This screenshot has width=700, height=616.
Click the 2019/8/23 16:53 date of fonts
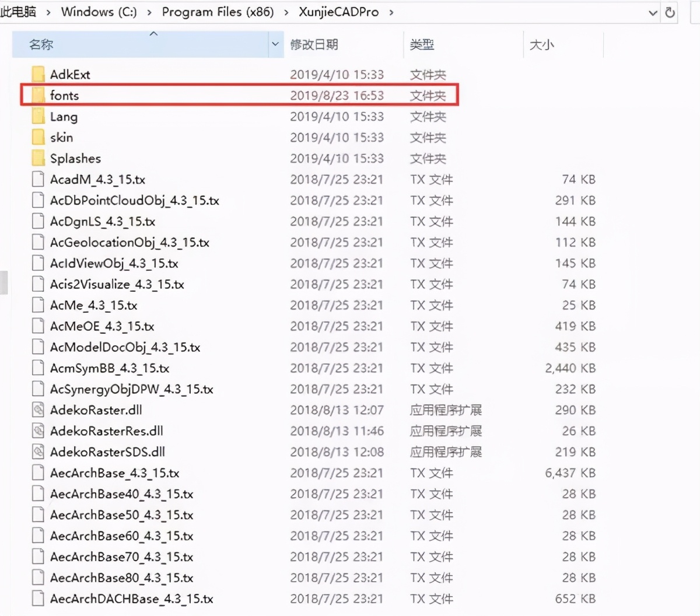click(x=337, y=95)
